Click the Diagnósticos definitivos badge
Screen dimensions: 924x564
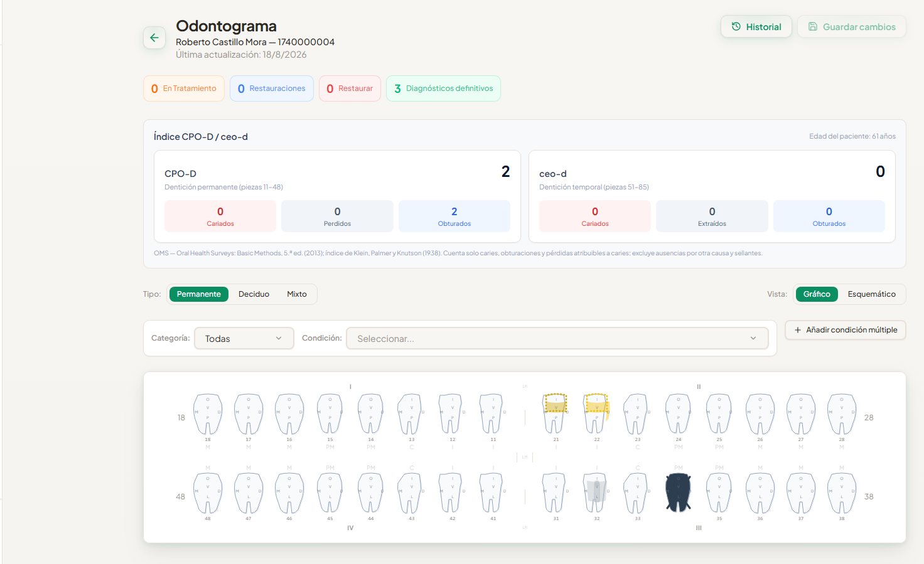pos(443,88)
